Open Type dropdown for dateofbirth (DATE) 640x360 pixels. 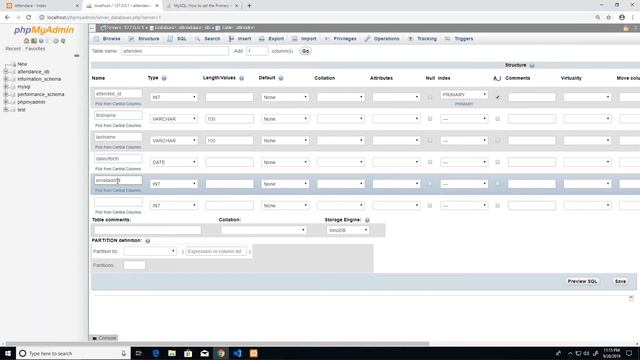point(174,162)
